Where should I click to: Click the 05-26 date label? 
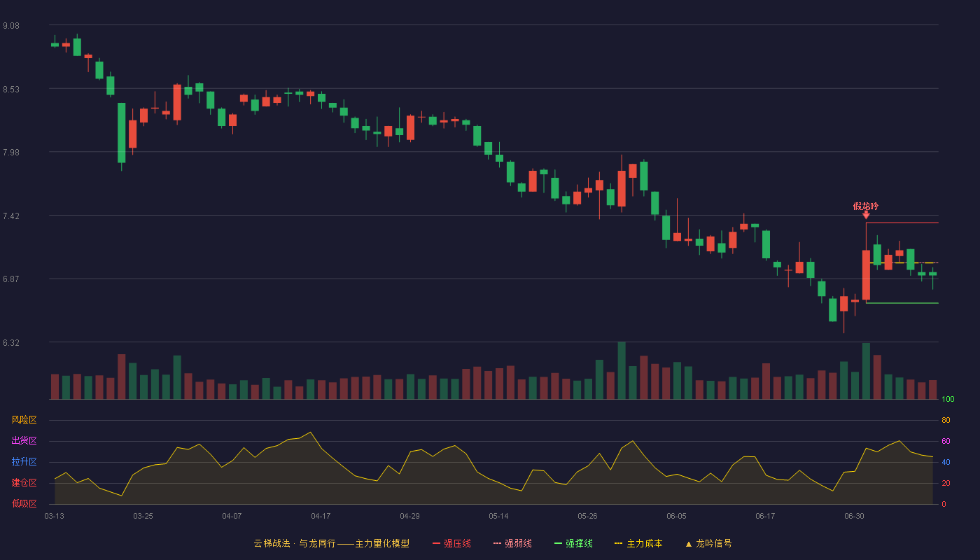(x=587, y=516)
